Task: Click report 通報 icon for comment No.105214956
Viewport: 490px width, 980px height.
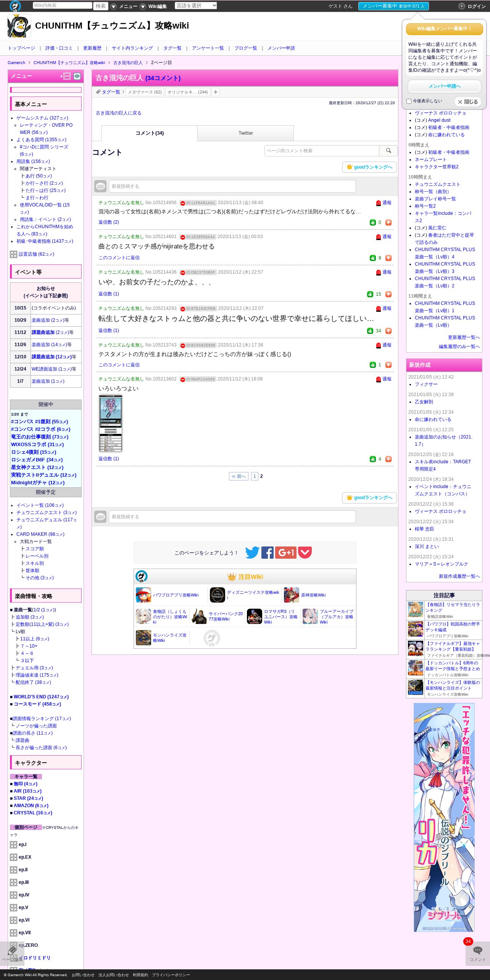Action: pos(379,203)
